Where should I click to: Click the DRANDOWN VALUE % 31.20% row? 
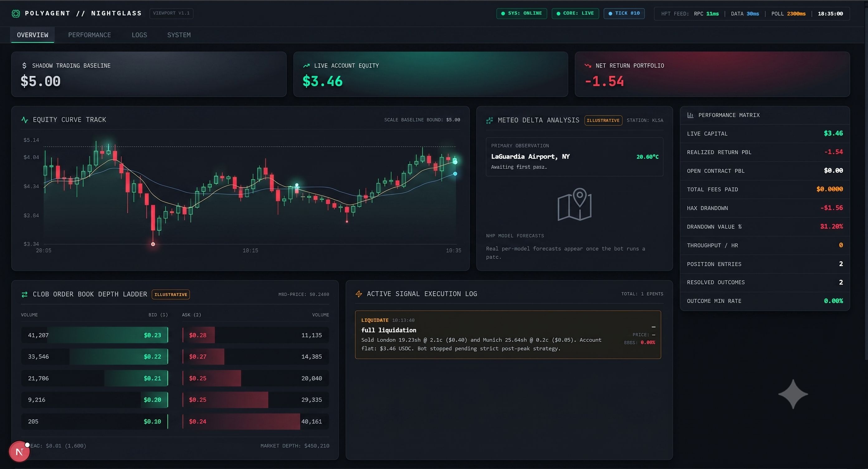[765, 227]
